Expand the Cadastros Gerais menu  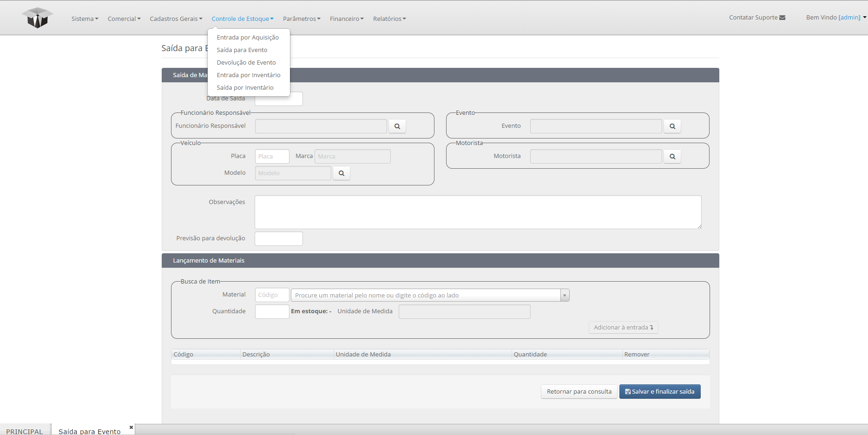176,19
